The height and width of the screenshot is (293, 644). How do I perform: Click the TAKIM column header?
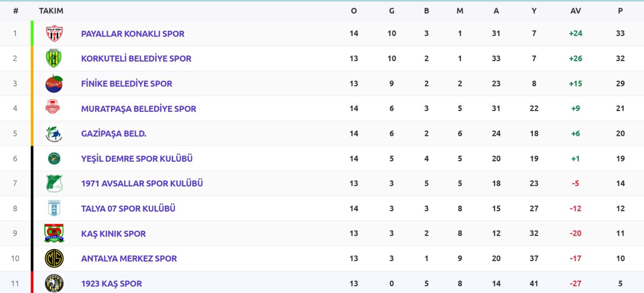(x=51, y=11)
